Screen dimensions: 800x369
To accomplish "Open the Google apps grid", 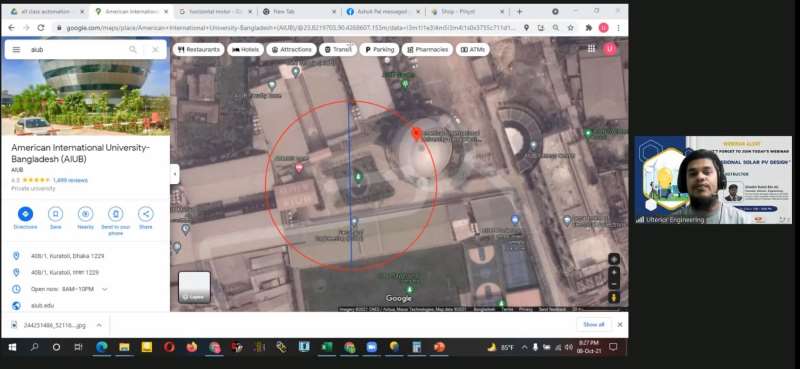I will [591, 49].
